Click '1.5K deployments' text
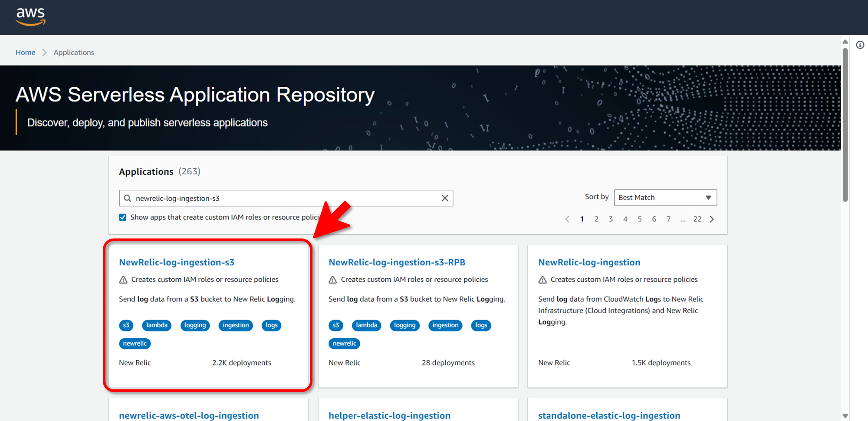 pyautogui.click(x=661, y=363)
